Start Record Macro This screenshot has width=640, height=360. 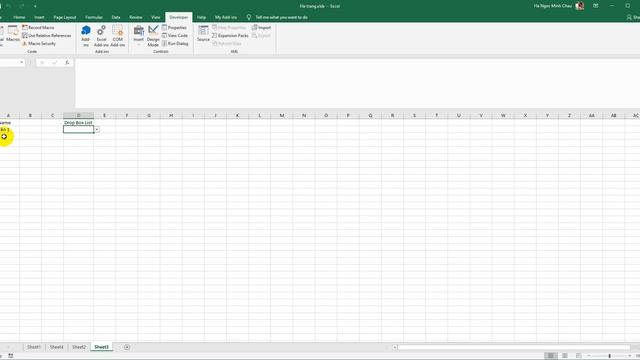point(38,27)
